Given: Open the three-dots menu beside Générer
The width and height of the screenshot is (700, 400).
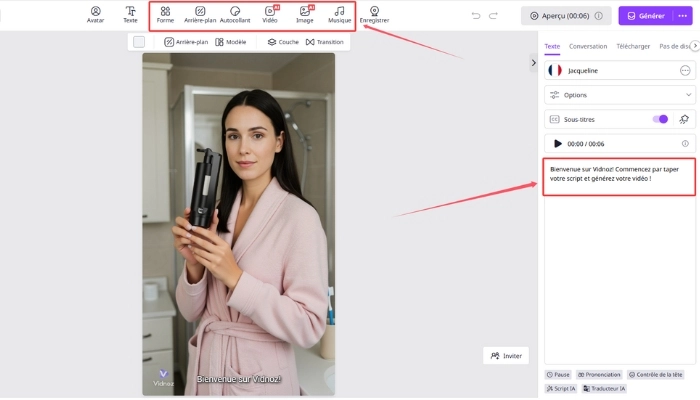Looking at the screenshot, I should click(682, 16).
